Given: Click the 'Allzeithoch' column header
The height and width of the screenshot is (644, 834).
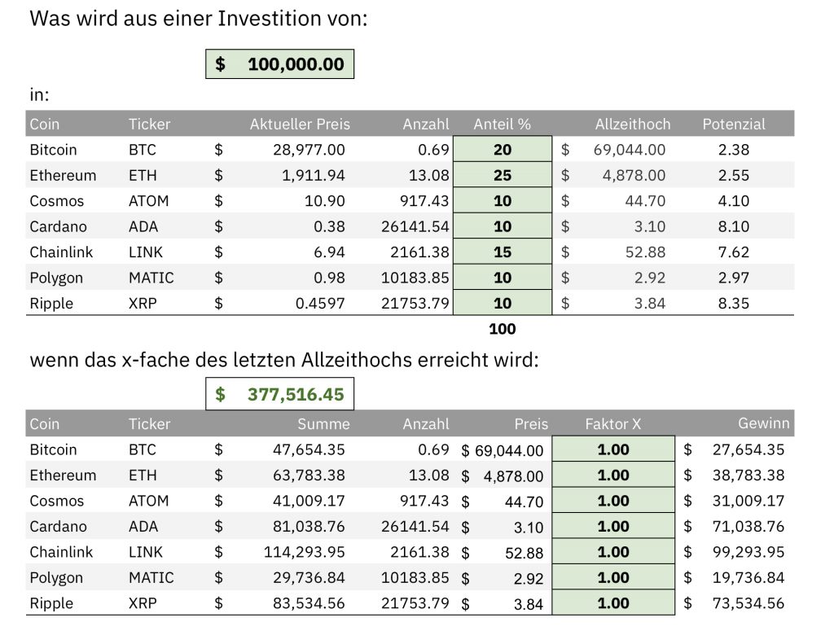Looking at the screenshot, I should coord(632,124).
